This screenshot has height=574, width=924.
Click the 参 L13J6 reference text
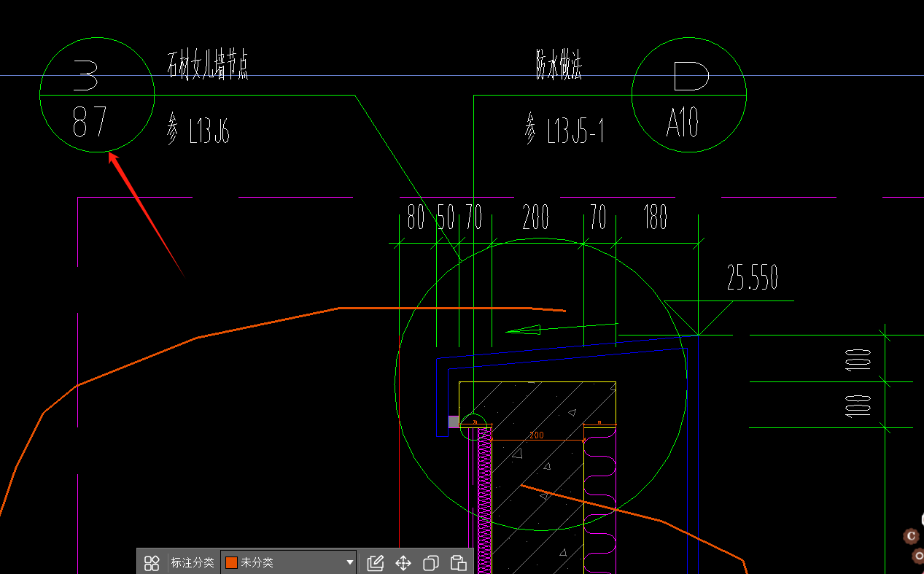tap(198, 131)
